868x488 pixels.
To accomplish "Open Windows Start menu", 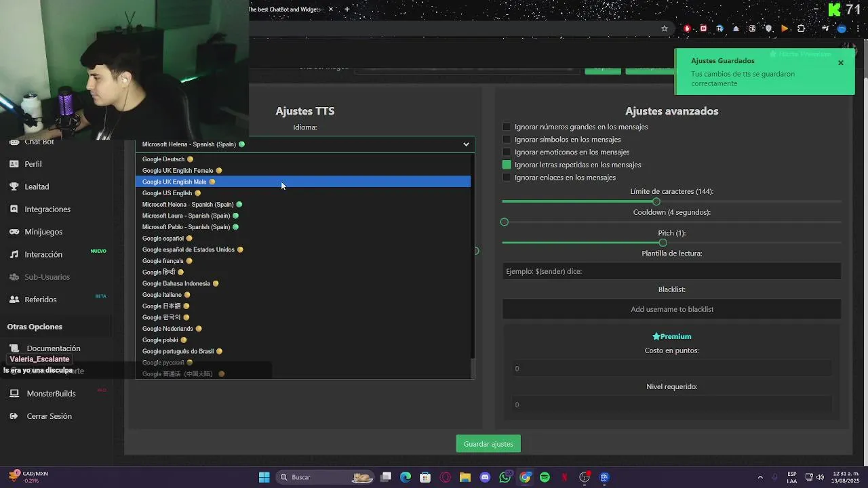I will click(x=264, y=477).
